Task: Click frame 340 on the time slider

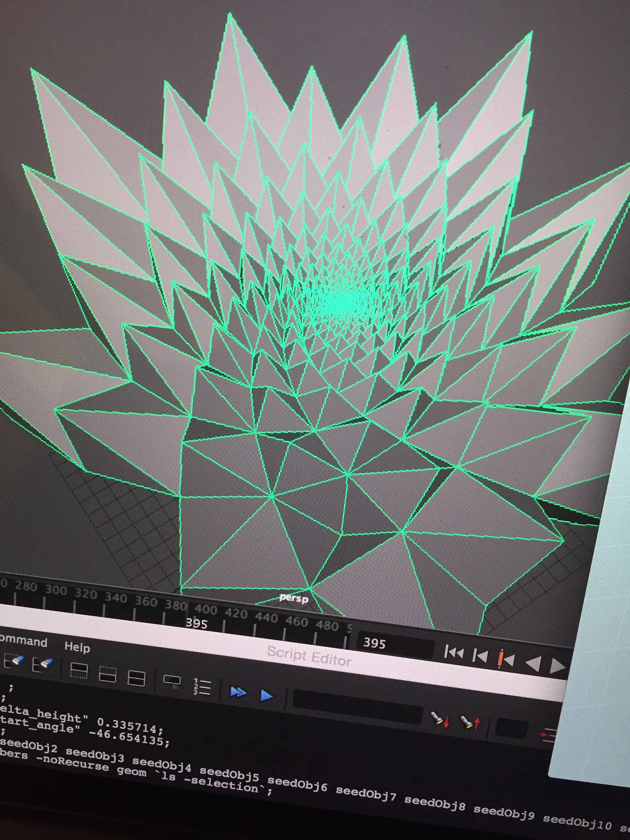Action: coord(116,598)
